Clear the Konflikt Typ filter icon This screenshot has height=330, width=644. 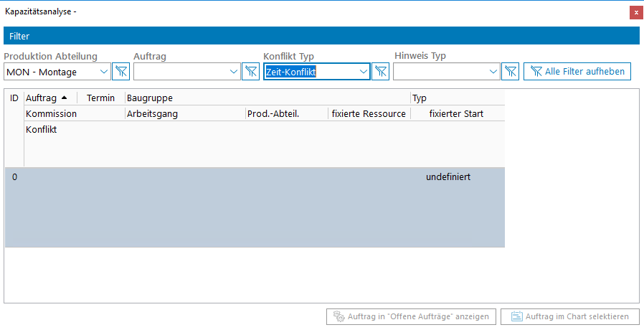pyautogui.click(x=380, y=71)
